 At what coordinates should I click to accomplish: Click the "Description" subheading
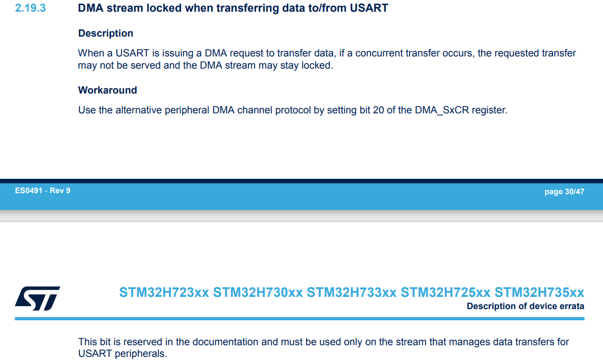click(106, 34)
